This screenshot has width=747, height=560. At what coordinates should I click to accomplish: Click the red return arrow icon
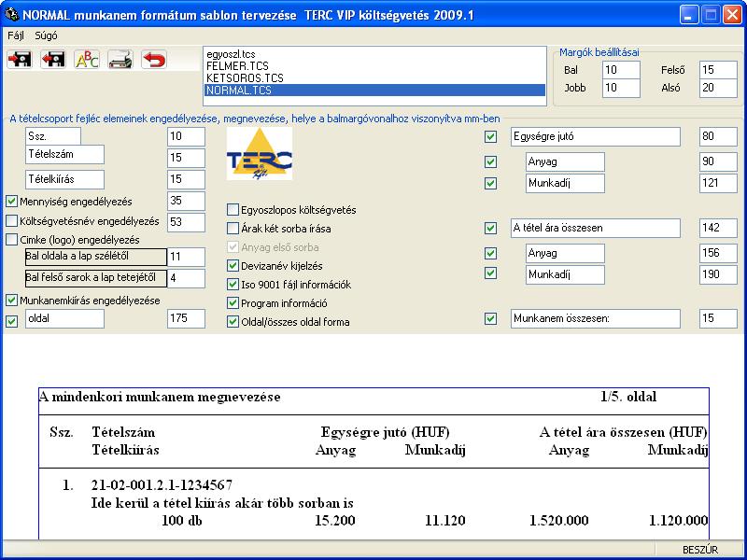point(154,60)
